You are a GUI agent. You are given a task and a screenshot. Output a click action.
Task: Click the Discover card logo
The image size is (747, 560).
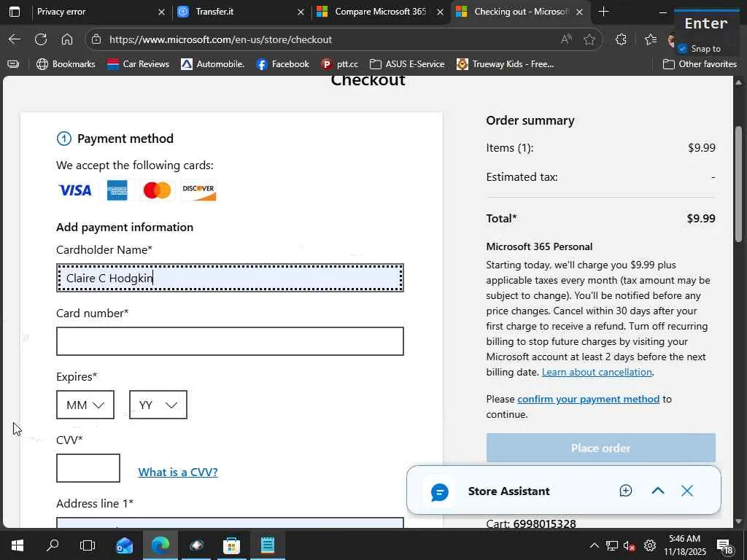click(198, 190)
